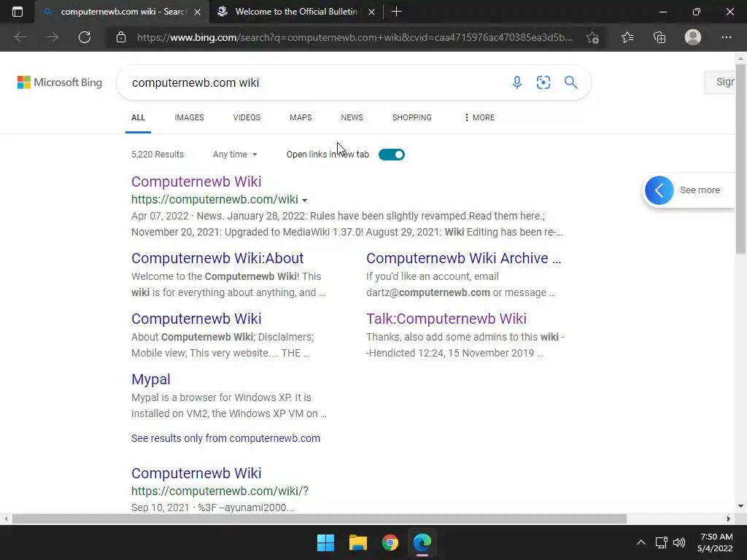Click the "5,220 Results" count text

tap(158, 155)
